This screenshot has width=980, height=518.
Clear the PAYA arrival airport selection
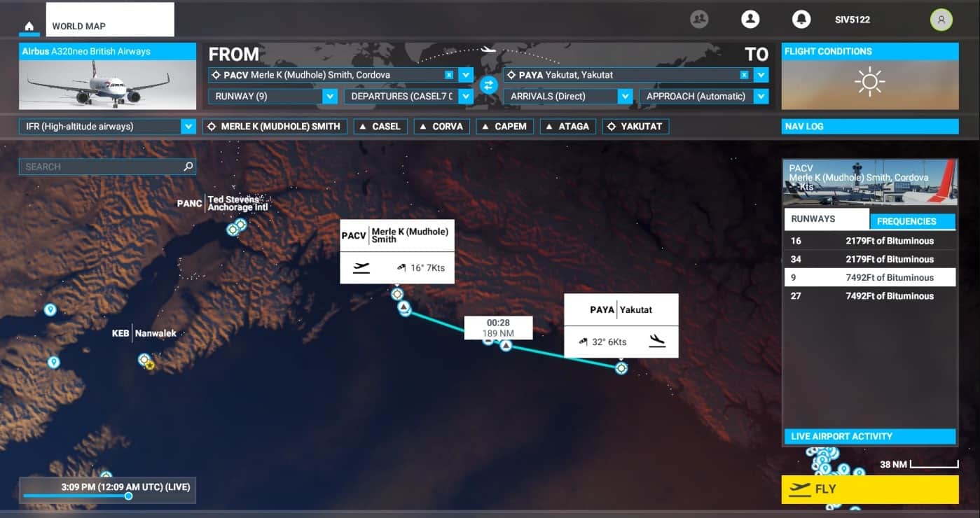click(745, 75)
